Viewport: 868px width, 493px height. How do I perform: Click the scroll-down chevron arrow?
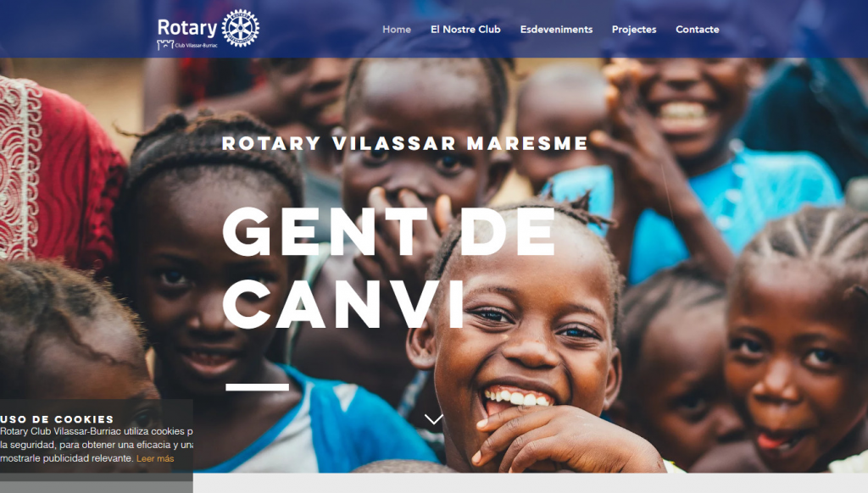coord(433,418)
